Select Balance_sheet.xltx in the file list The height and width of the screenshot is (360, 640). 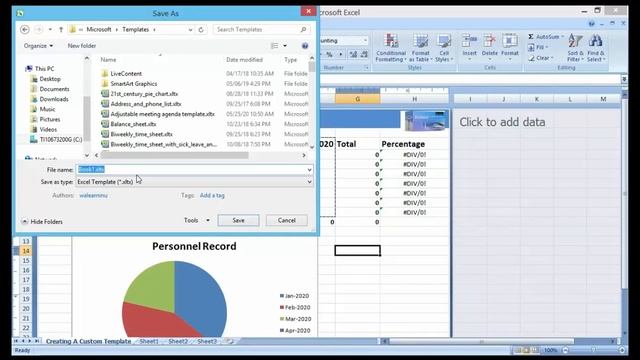point(133,124)
